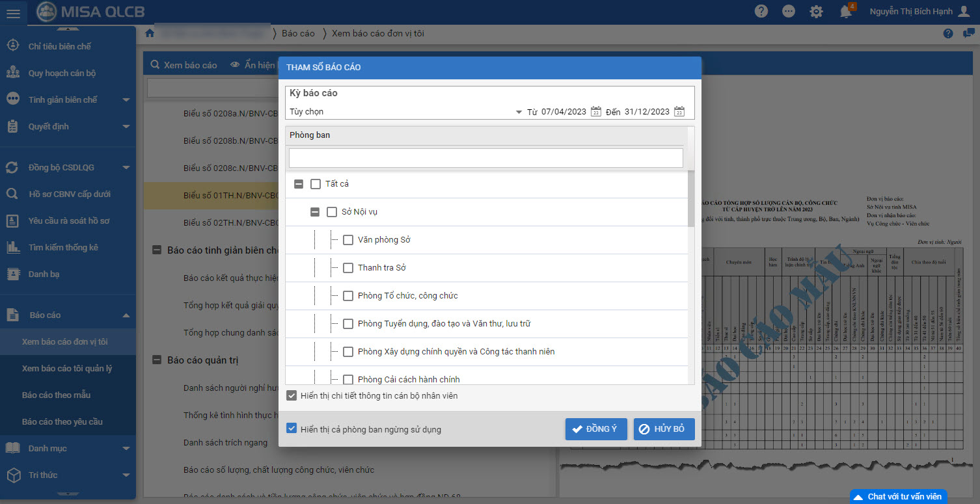Viewport: 980px width, 504px height.
Task: Open the 'Từ' date calendar picker
Action: click(x=595, y=112)
